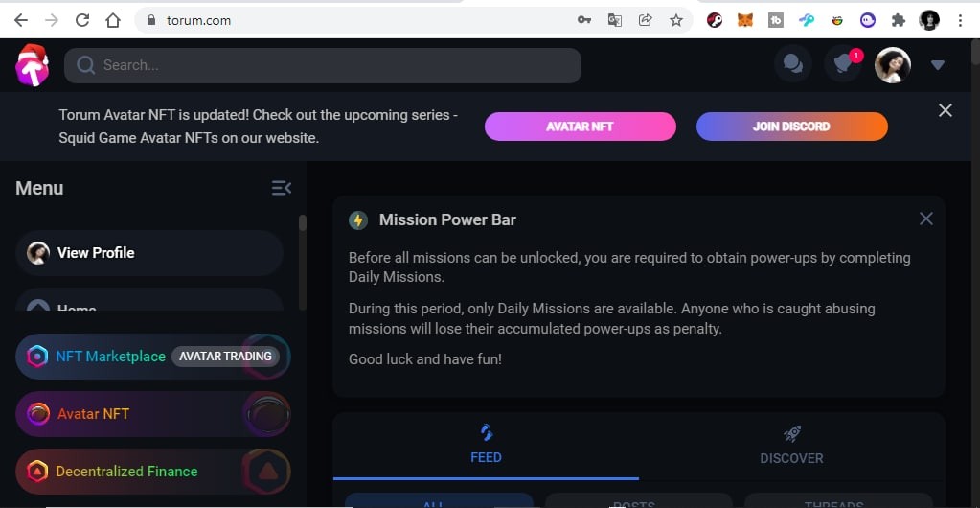
Task: Click the password key icon in address bar
Action: (x=583, y=20)
